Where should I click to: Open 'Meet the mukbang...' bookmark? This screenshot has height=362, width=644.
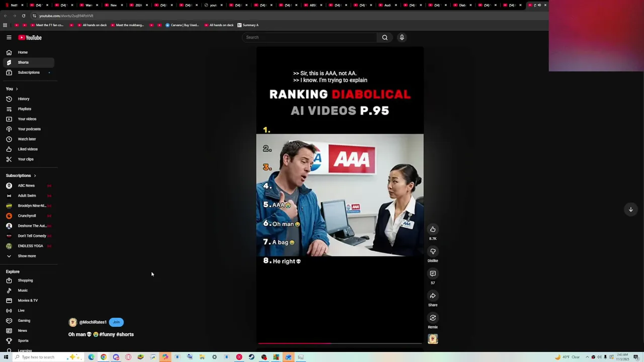point(127,25)
